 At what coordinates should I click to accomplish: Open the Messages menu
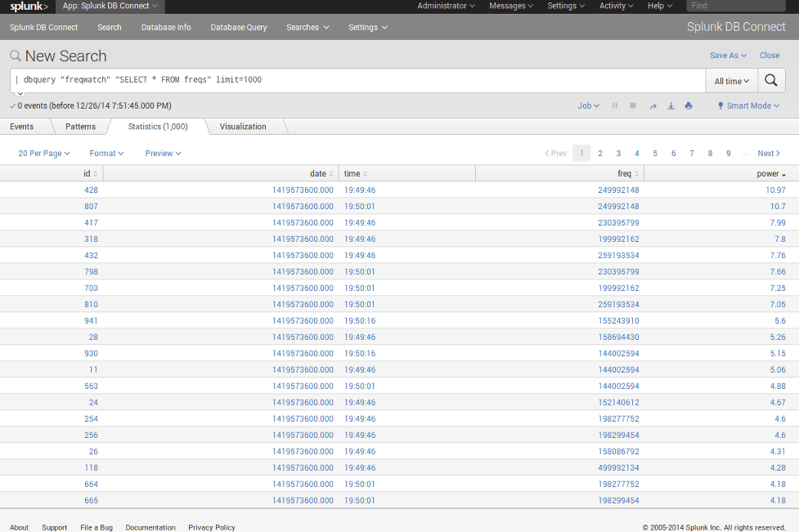click(511, 6)
